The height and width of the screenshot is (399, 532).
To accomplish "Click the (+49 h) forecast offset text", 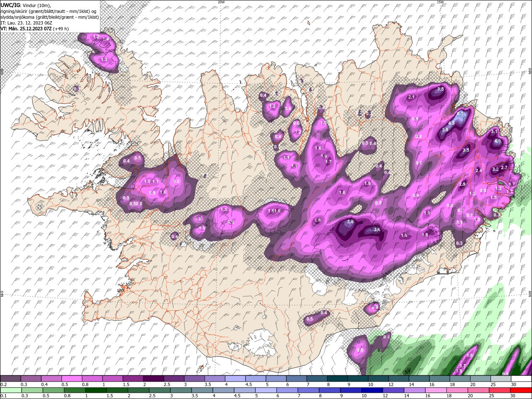I will [x=61, y=29].
